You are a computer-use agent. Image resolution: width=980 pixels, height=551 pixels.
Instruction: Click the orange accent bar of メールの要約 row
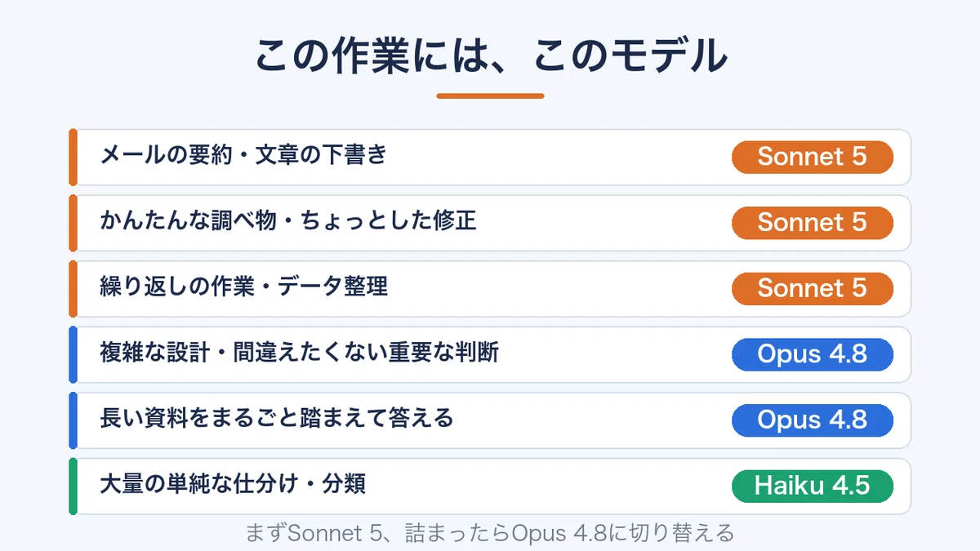tap(73, 157)
